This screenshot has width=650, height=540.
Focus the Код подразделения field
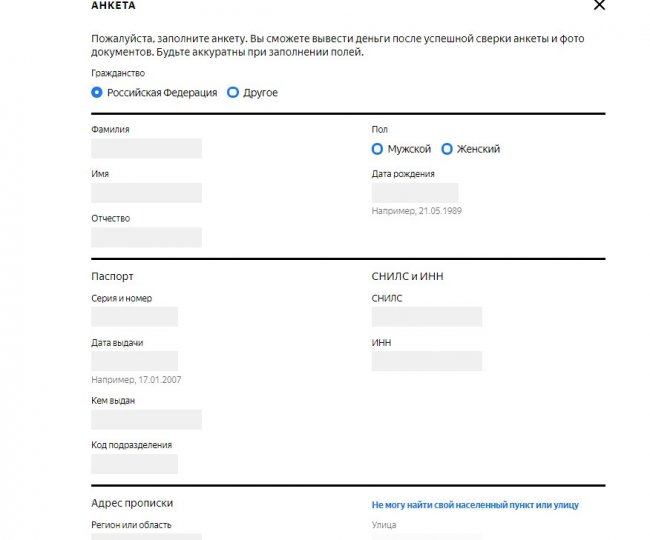tap(134, 464)
